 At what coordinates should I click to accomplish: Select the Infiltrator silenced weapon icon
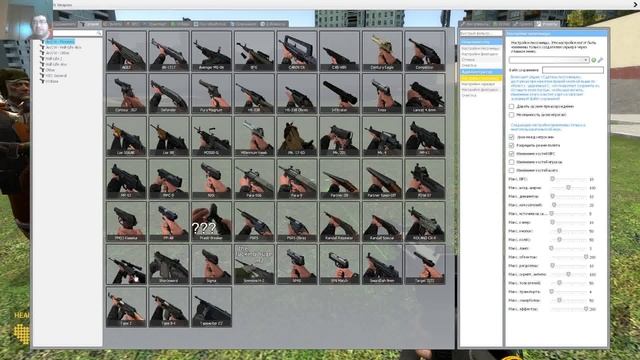coord(340,93)
